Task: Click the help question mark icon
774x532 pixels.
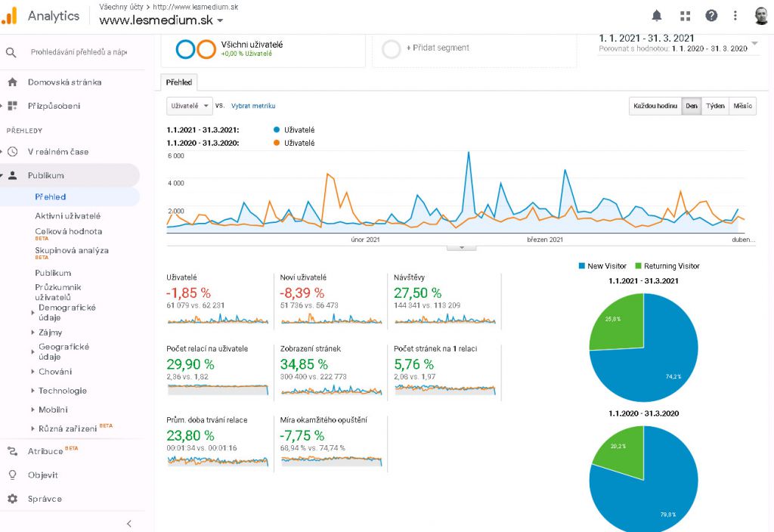Action: tap(711, 16)
